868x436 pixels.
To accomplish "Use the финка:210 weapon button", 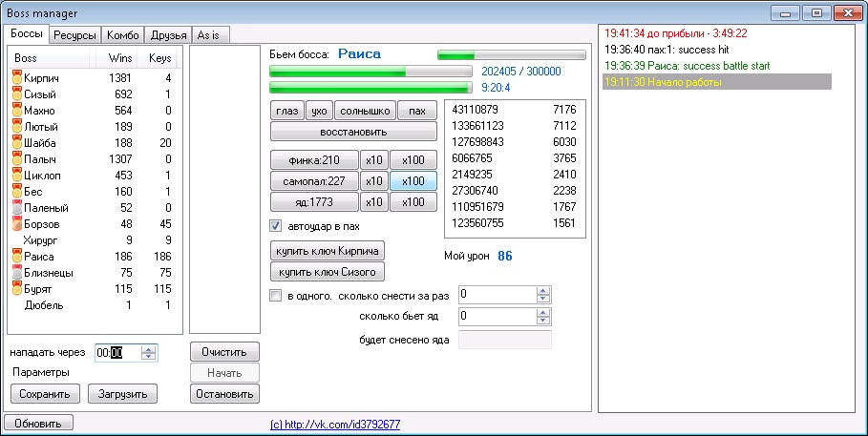I will [314, 160].
